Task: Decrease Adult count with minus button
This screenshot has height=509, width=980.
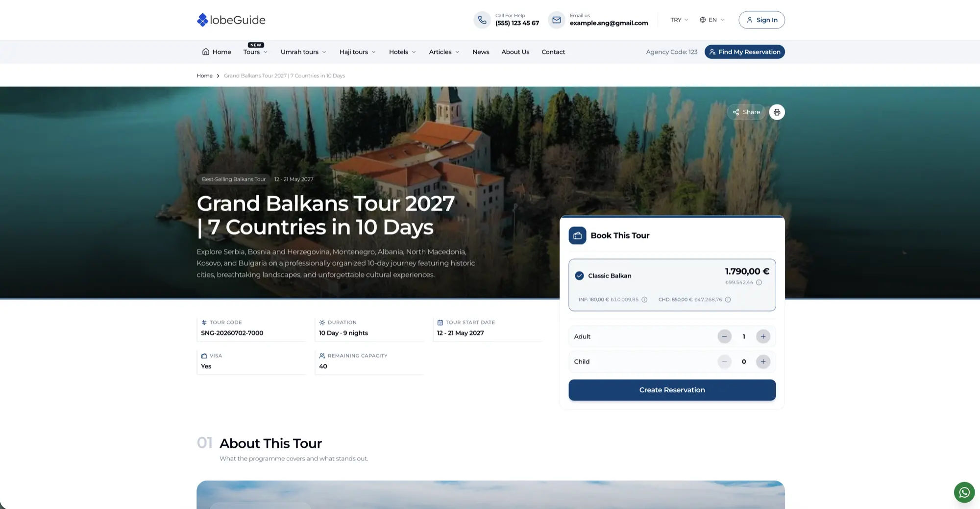Action: [x=724, y=336]
